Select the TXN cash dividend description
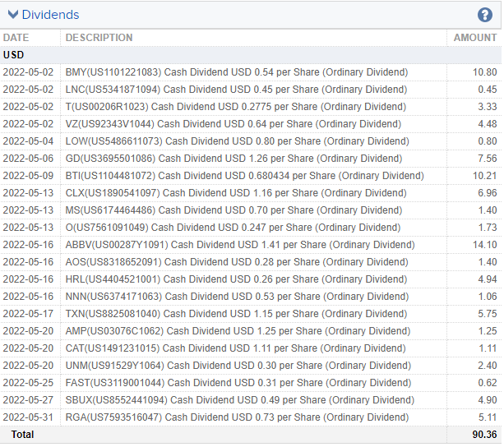 click(236, 314)
